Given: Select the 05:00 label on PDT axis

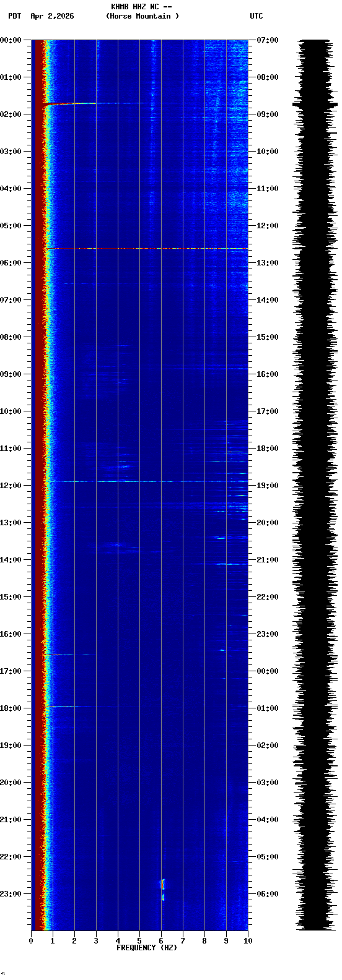Looking at the screenshot, I should 11,226.
